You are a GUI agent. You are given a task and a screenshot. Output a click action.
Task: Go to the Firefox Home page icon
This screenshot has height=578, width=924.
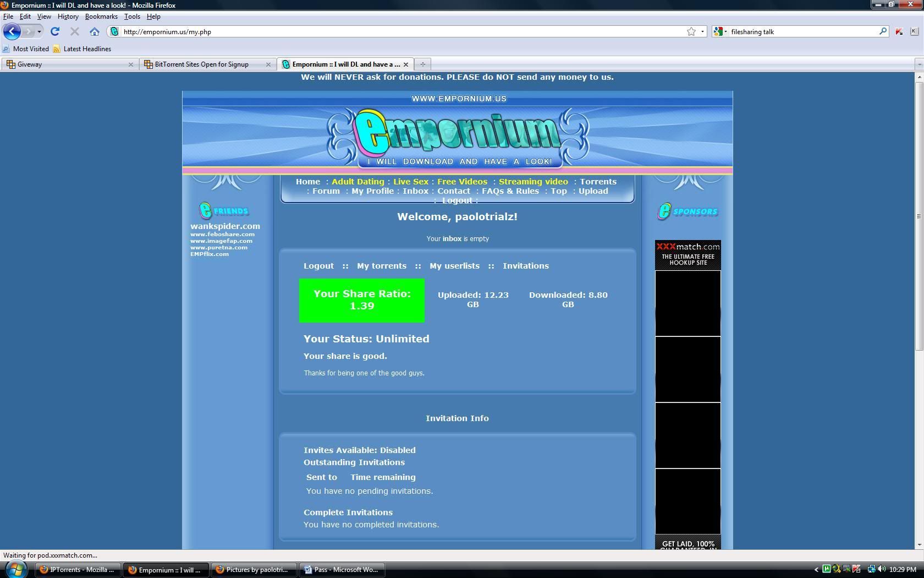95,31
